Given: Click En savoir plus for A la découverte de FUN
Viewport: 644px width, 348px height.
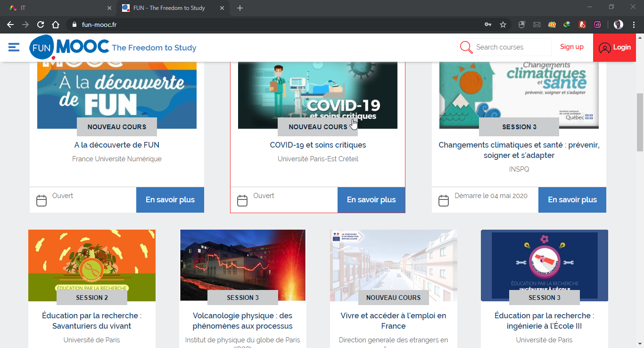Looking at the screenshot, I should pos(170,200).
